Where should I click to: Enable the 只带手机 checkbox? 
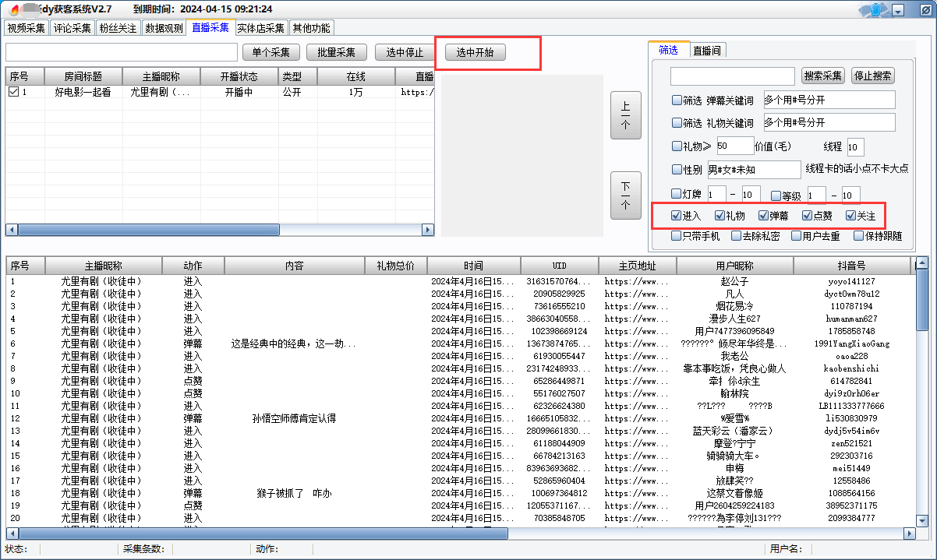tap(676, 235)
